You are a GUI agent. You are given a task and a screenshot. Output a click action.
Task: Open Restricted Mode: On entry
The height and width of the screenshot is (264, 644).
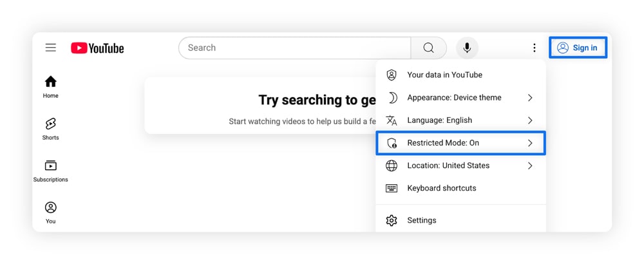[461, 143]
